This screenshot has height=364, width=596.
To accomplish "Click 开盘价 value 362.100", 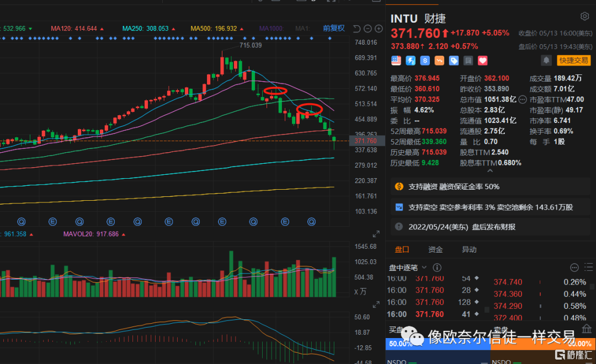I will pos(497,78).
